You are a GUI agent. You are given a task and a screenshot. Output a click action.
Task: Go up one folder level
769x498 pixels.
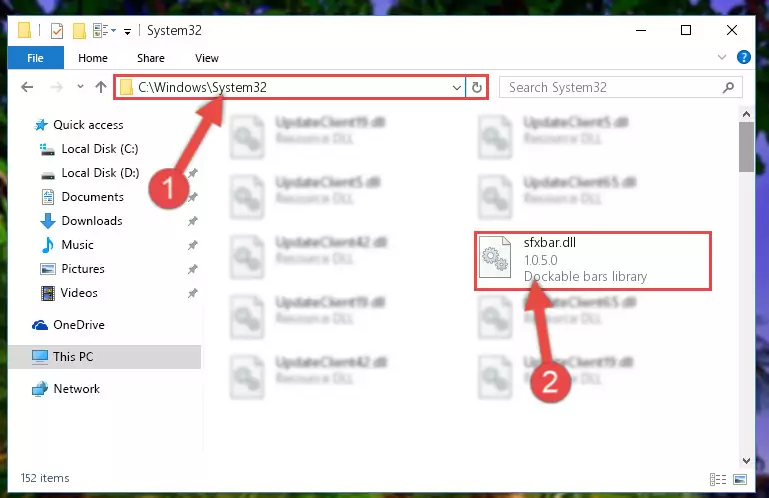point(101,87)
